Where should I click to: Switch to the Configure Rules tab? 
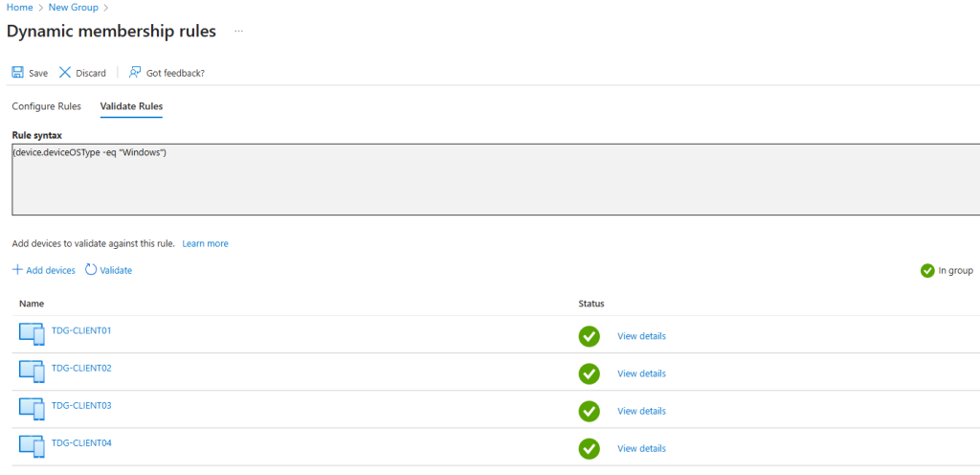click(x=46, y=106)
